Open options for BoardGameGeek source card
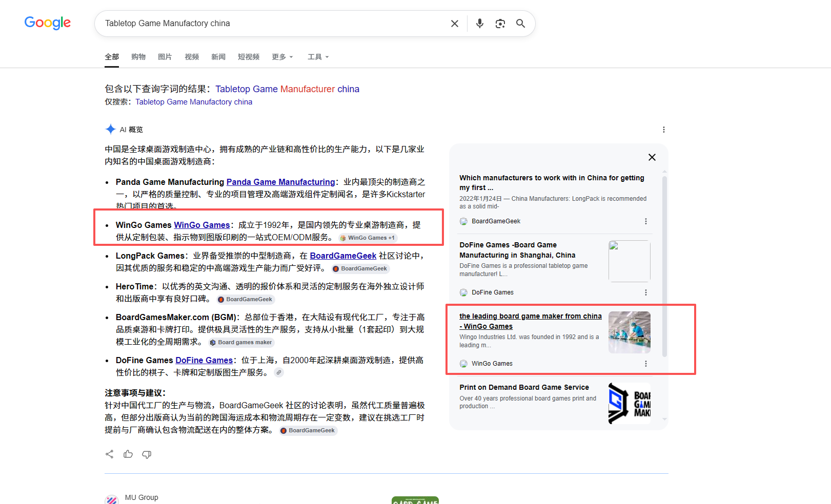This screenshot has width=831, height=504. [x=645, y=221]
